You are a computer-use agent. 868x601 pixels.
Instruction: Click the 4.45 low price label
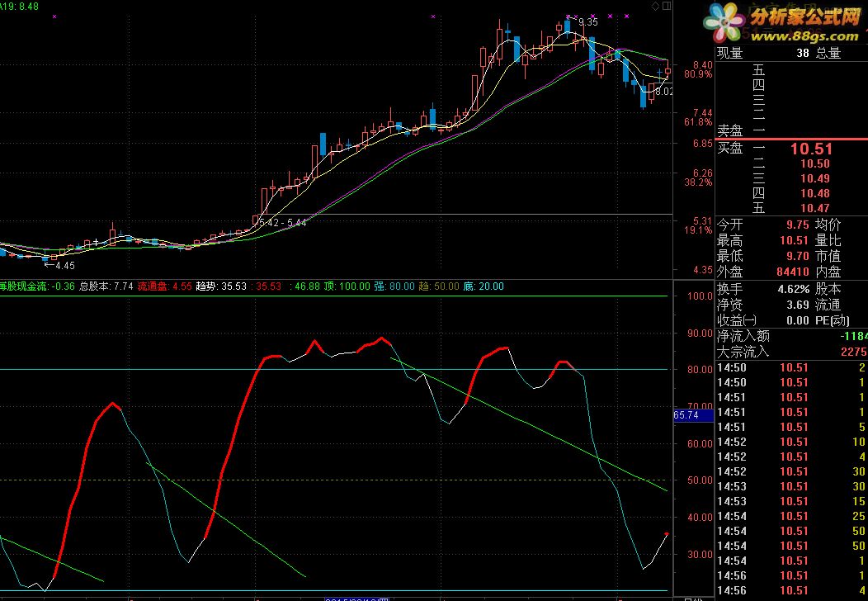(65, 265)
